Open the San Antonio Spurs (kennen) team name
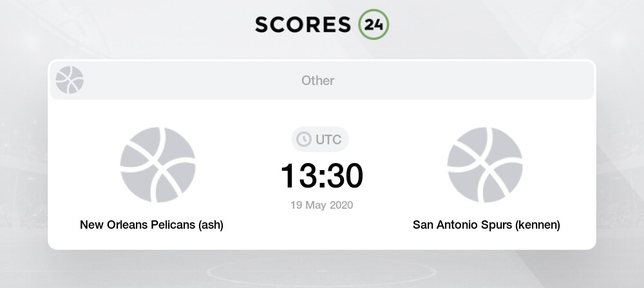Image resolution: width=644 pixels, height=288 pixels. click(486, 225)
